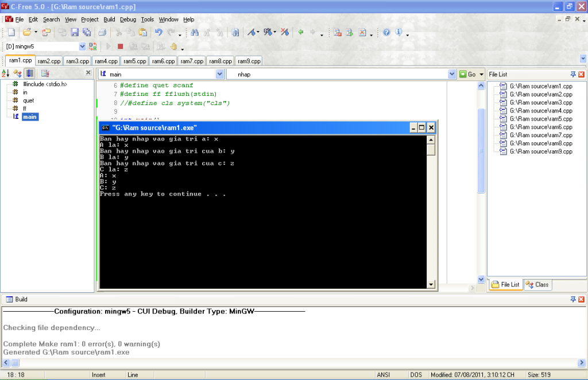The image size is (588, 380).
Task: Switch to the File List tab
Action: point(506,285)
